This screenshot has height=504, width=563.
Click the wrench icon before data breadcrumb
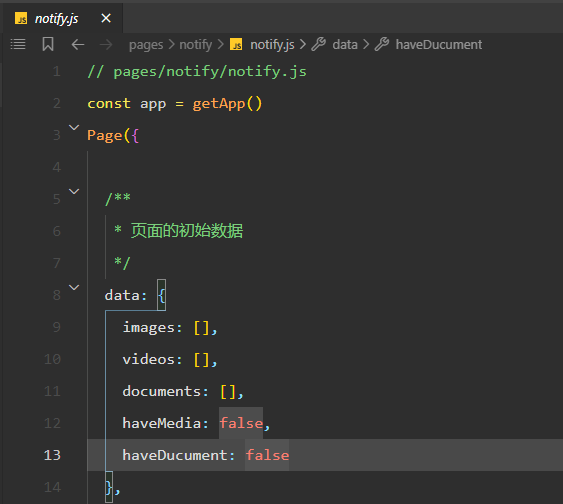click(318, 45)
